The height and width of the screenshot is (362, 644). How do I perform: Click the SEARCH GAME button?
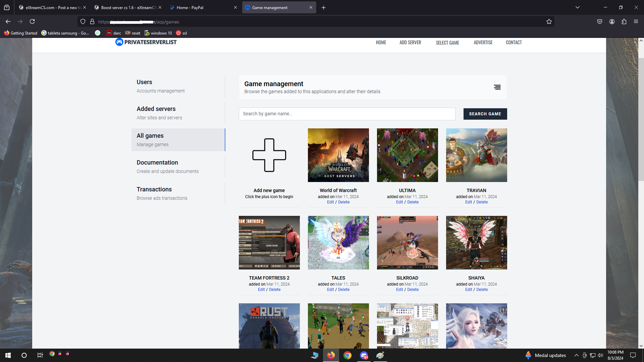[x=485, y=114]
